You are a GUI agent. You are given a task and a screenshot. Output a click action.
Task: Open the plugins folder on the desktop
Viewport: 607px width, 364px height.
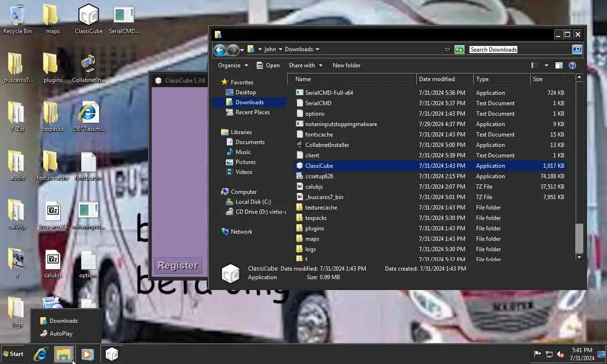point(53,68)
